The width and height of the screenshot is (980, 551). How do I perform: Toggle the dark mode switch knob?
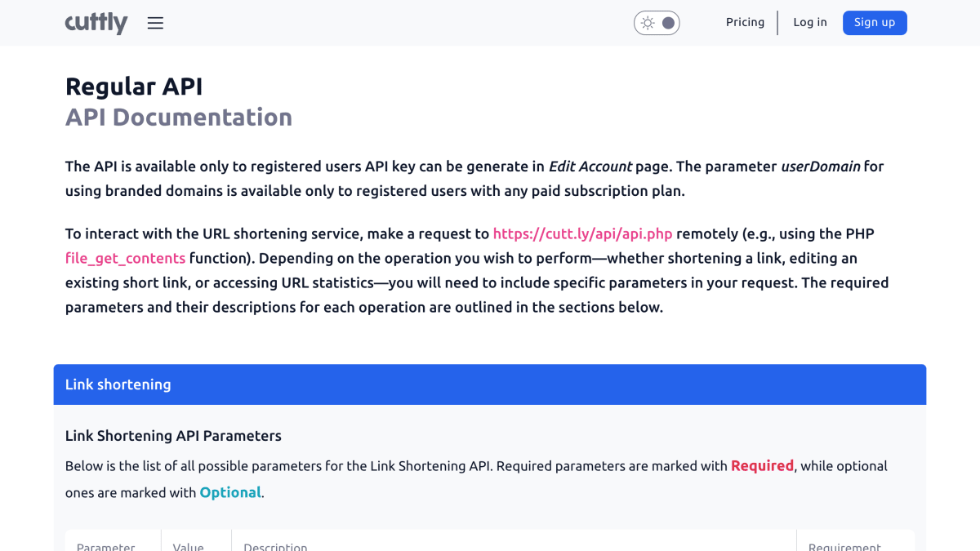click(668, 23)
